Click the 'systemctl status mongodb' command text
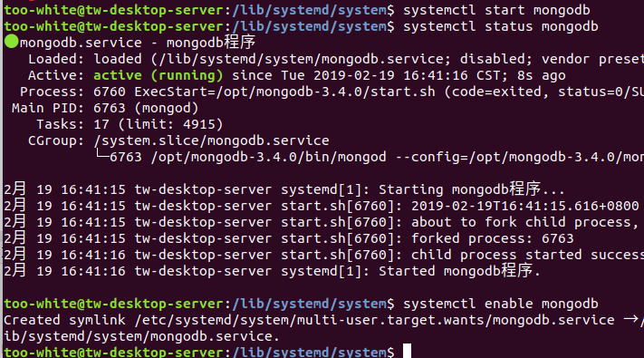 click(501, 26)
